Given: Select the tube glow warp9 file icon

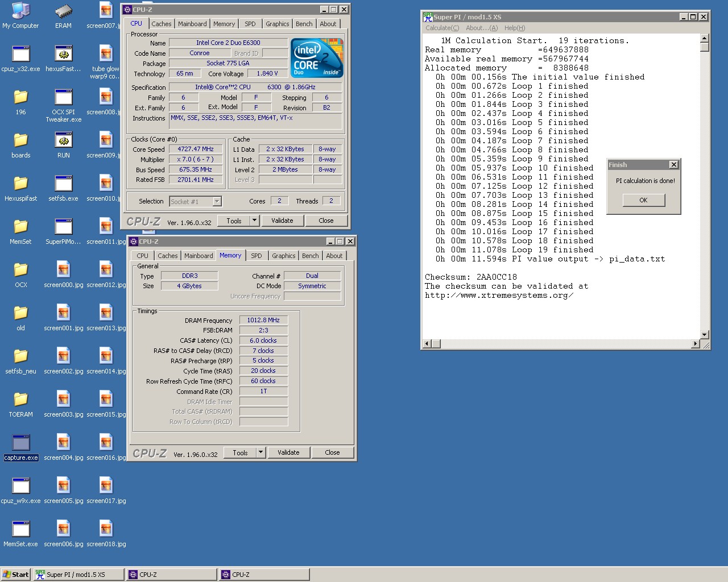Looking at the screenshot, I should pos(106,63).
